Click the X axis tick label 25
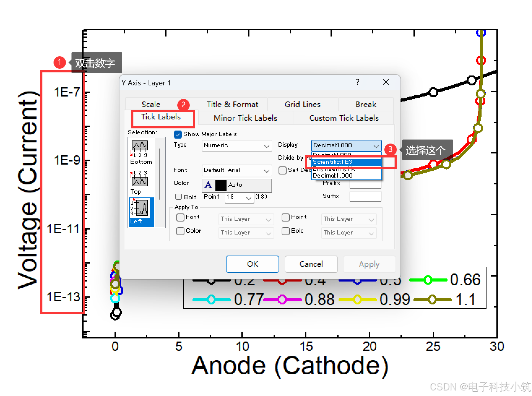 click(433, 346)
